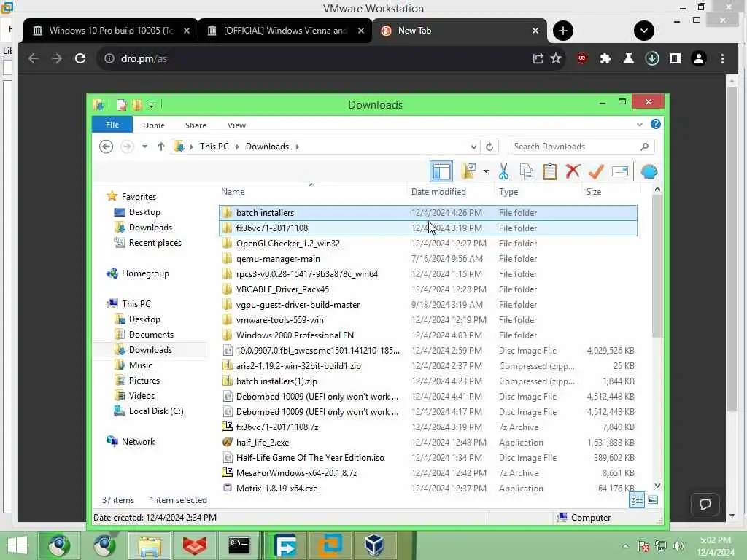The height and width of the screenshot is (560, 747).
Task: Click the browser tab search dropdown
Action: click(x=643, y=31)
